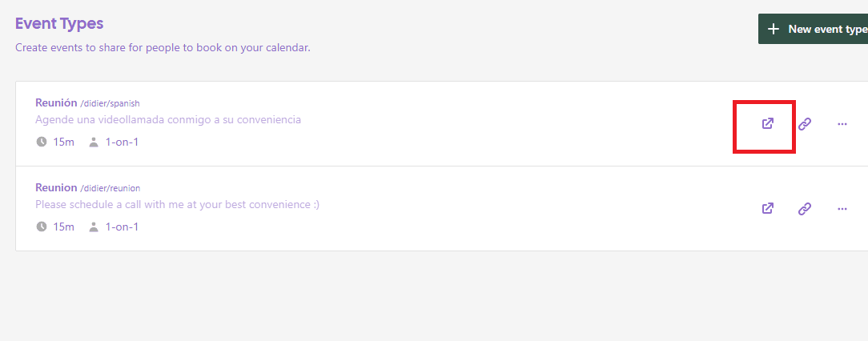This screenshot has width=868, height=341.
Task: Click the clock icon on the Spanish event
Action: coord(42,142)
